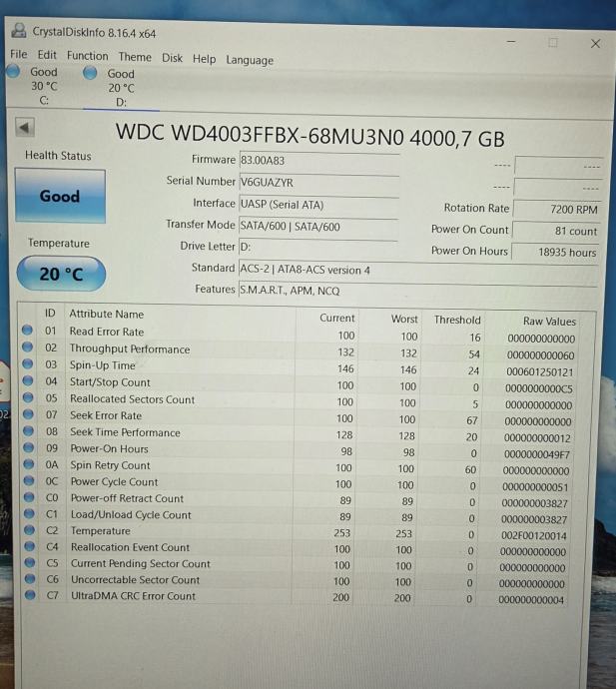Viewport: 616px width, 689px height.
Task: Click the status dot for Power-On Hours row
Action: click(29, 447)
